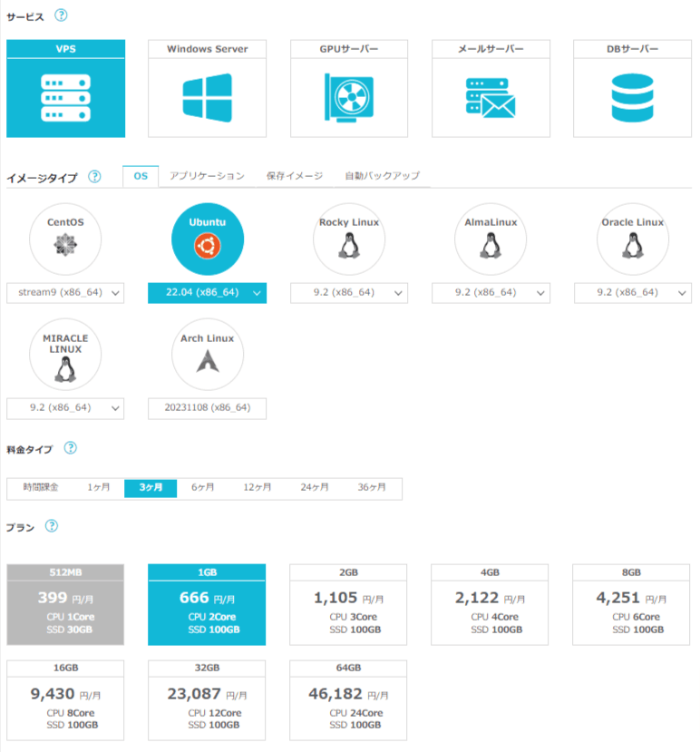Switch to the アプリケーション tab
Screen dimensions: 700x752
pyautogui.click(x=207, y=176)
